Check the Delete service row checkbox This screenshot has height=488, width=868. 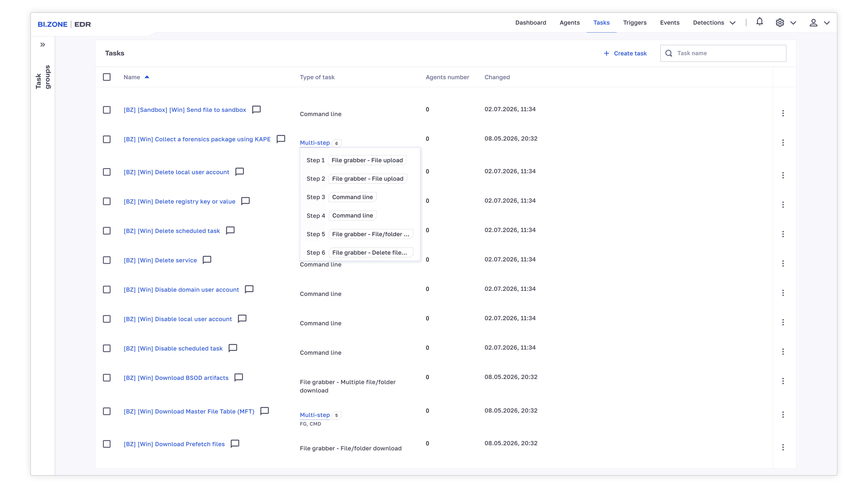coord(106,260)
